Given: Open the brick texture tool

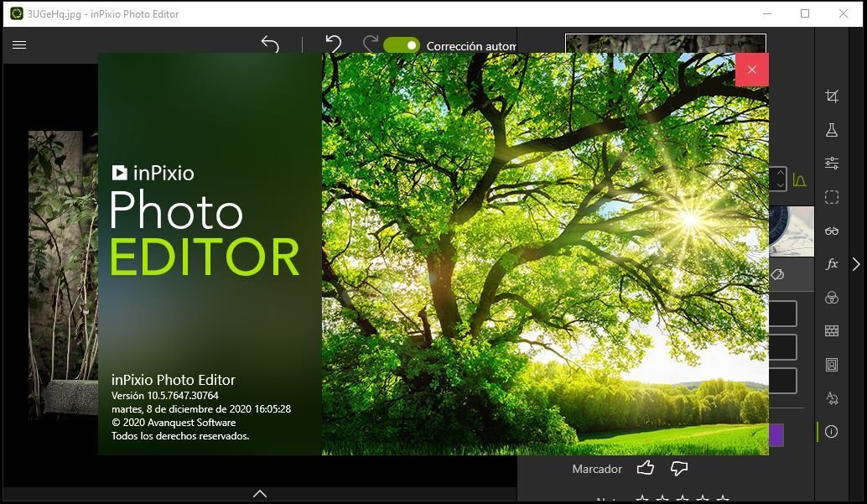Looking at the screenshot, I should pos(832,331).
